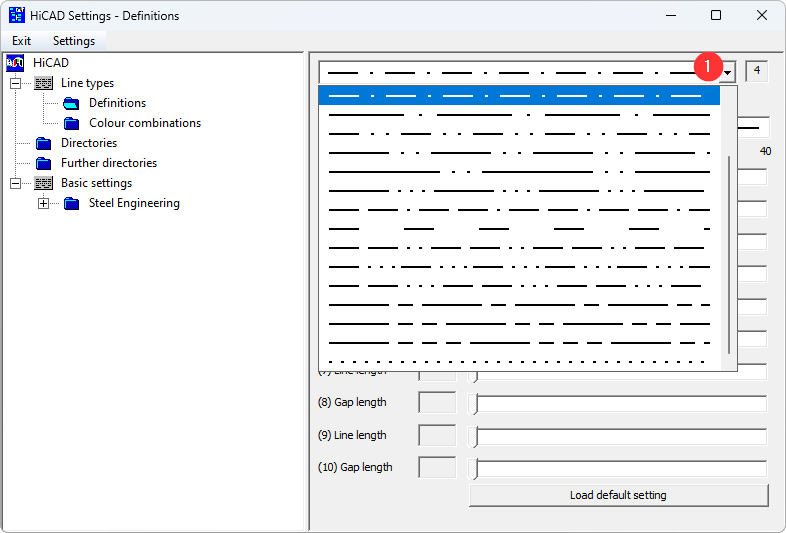Viewport: 786px width, 533px height.
Task: Click the (10) Gap length value field
Action: pos(437,467)
